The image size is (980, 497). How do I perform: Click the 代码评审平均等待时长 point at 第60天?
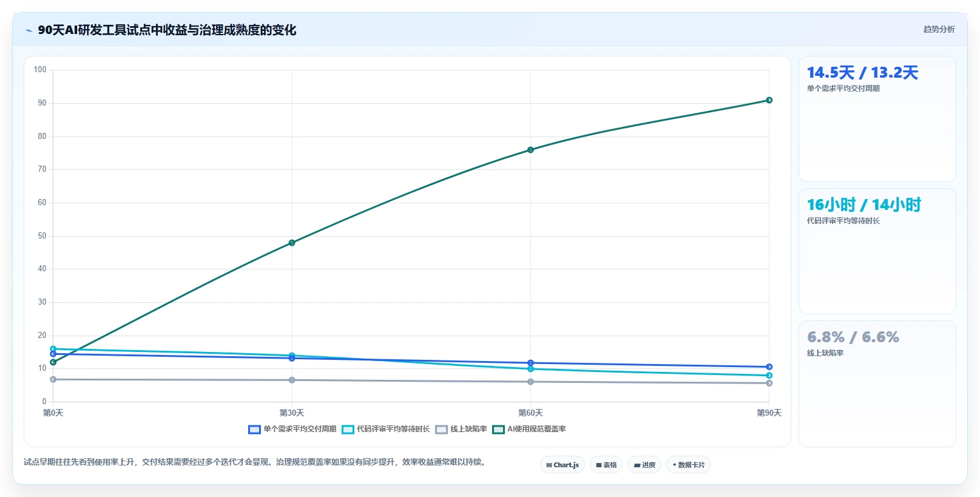tap(530, 369)
